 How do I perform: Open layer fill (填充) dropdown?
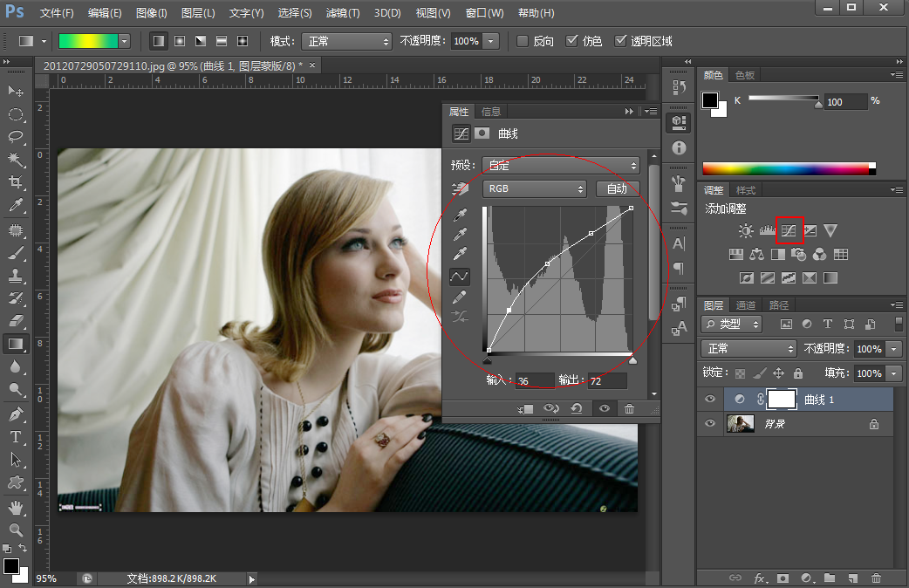(x=894, y=373)
